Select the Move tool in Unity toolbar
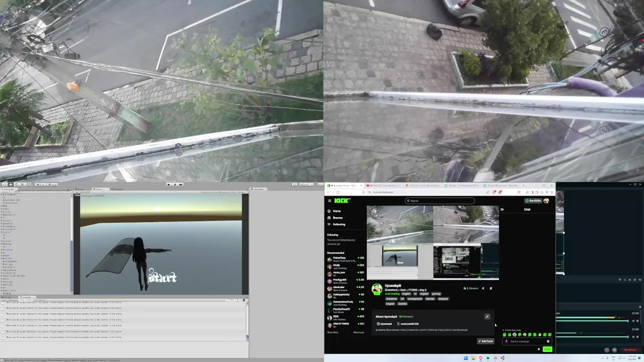 tap(11, 185)
